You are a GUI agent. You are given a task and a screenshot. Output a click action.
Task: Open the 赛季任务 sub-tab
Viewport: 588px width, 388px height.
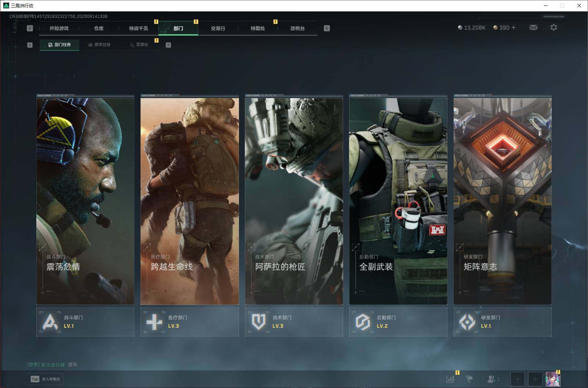coord(99,45)
